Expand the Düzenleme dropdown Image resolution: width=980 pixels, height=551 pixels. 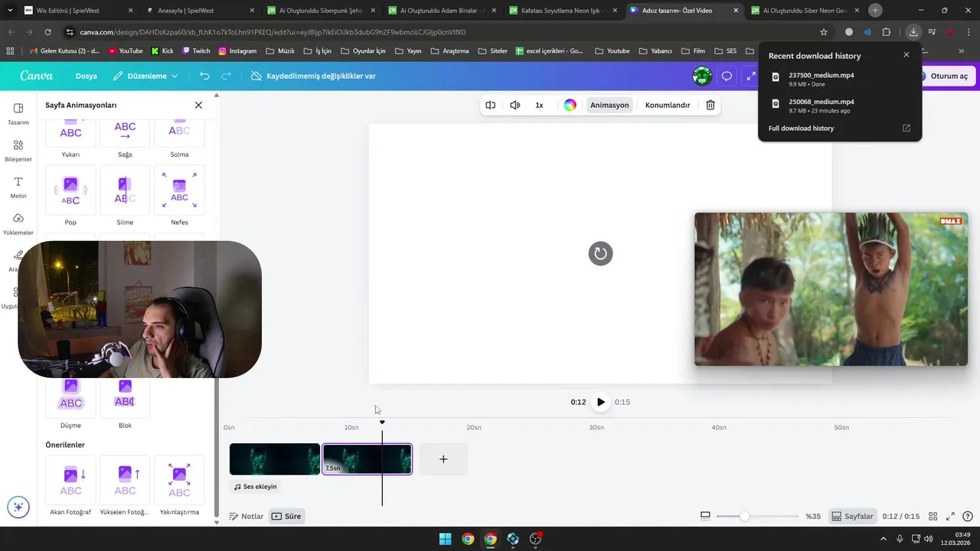[x=145, y=76]
